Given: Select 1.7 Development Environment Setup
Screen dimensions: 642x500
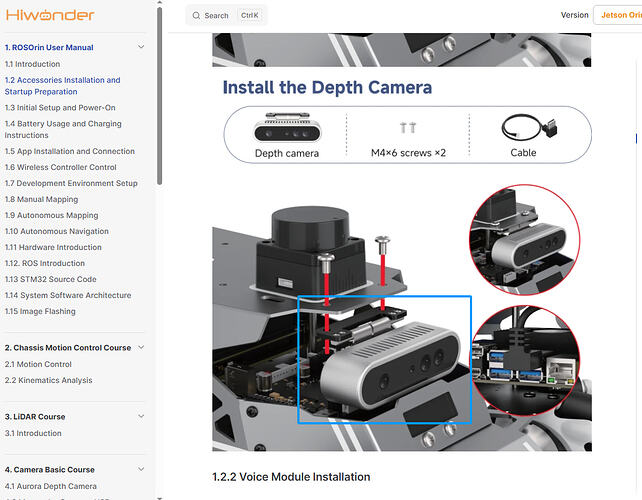Looking at the screenshot, I should coord(71,183).
